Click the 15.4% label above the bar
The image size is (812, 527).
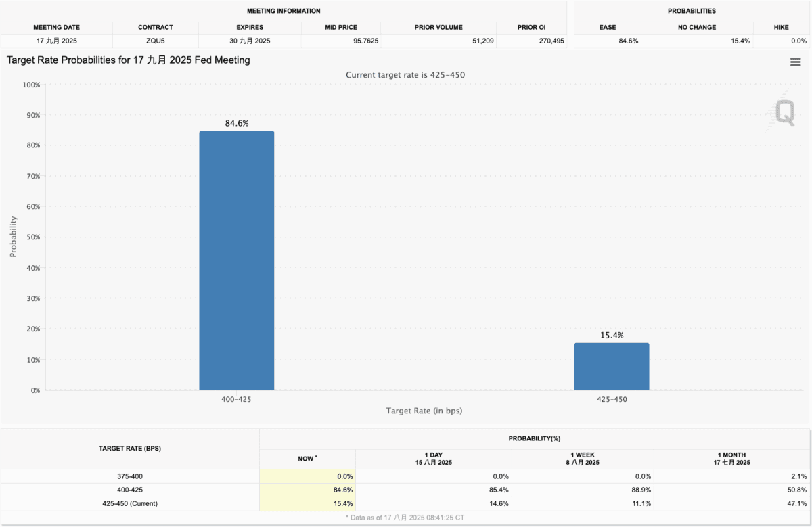click(x=612, y=336)
